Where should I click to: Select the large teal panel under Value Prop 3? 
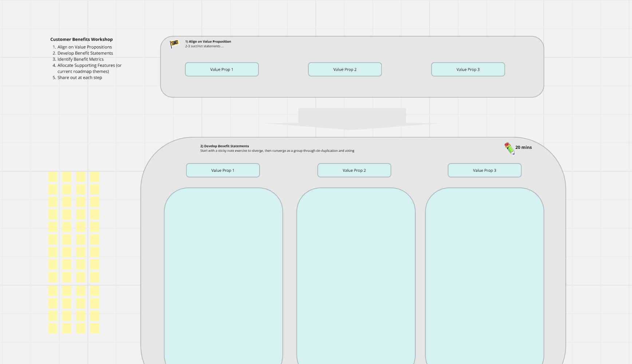pos(485,276)
